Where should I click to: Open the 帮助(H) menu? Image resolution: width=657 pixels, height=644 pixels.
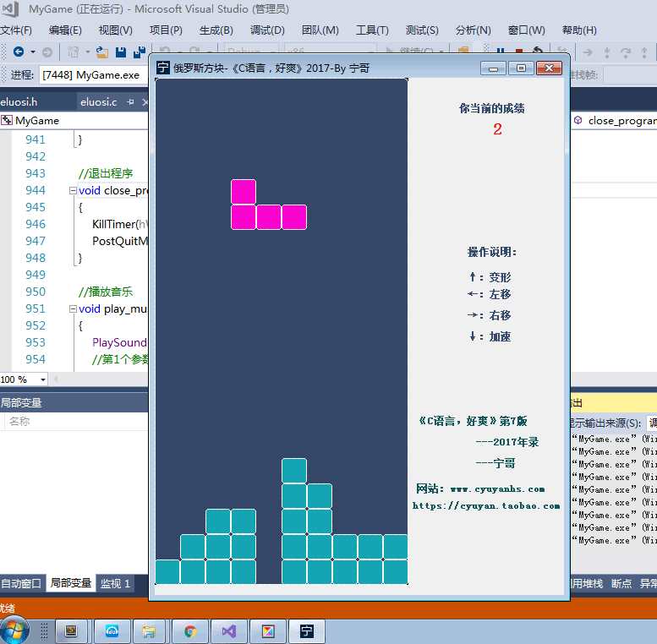click(x=579, y=30)
